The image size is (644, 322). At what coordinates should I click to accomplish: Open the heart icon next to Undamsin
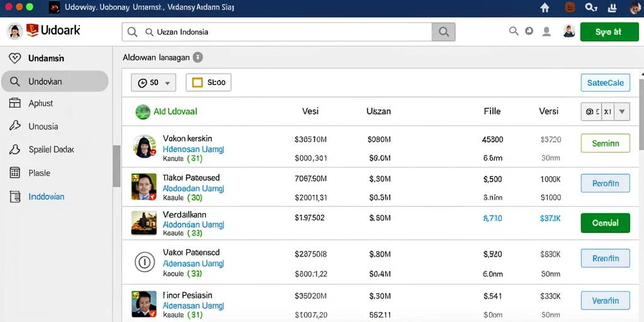coord(14,58)
